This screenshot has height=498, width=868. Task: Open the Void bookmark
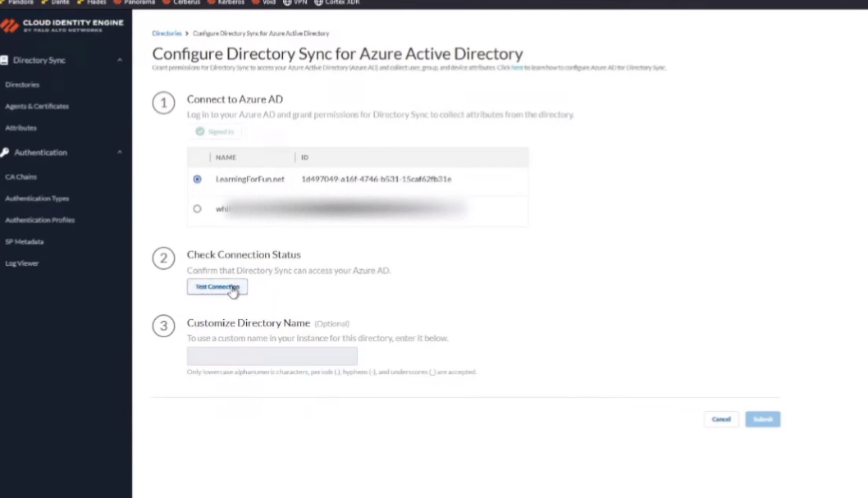tap(264, 2)
